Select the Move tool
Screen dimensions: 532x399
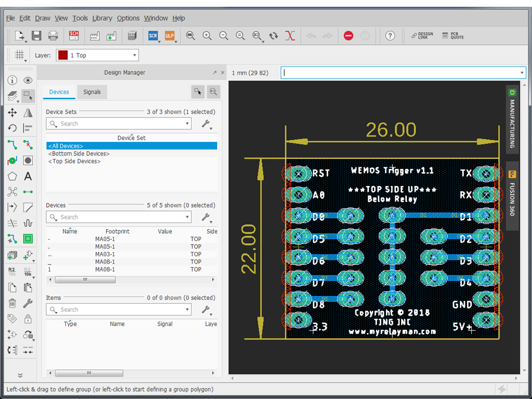[x=12, y=112]
